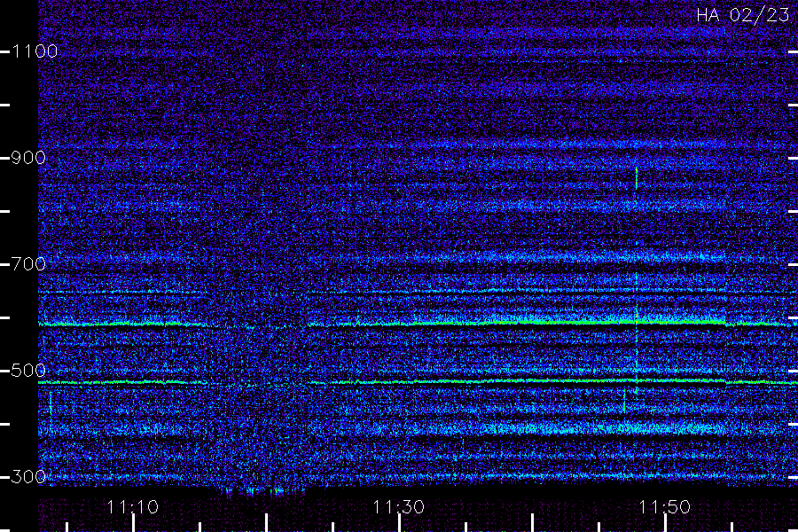Click the 1100 frequency axis label

click(x=35, y=51)
